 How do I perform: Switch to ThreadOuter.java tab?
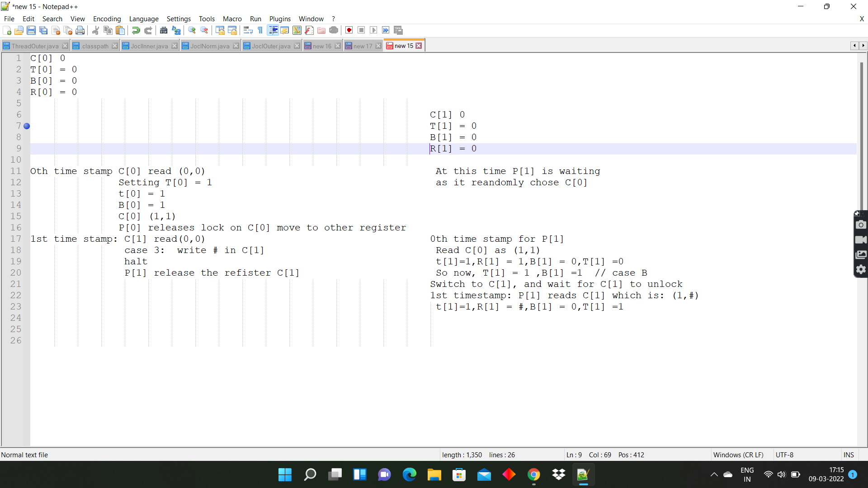35,46
